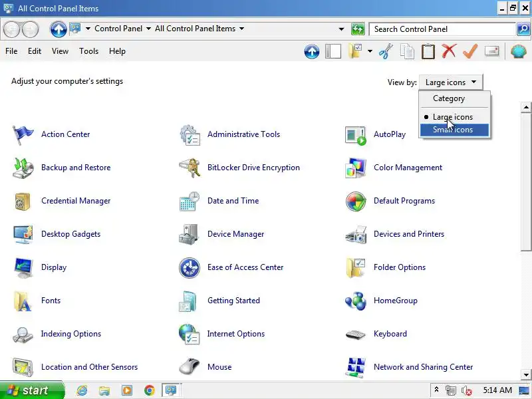Open the Fonts folder icon
Screen dimensions: 532x399
(23, 301)
